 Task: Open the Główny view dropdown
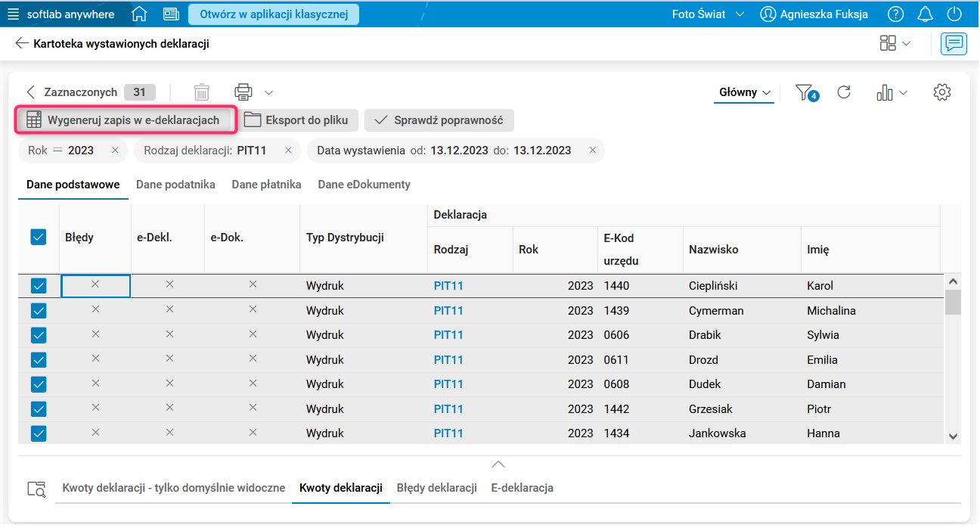pyautogui.click(x=745, y=92)
